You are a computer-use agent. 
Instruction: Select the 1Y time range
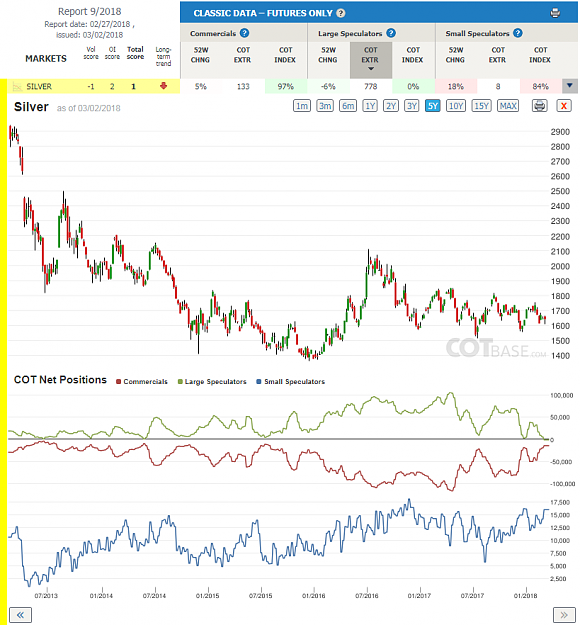pyautogui.click(x=370, y=106)
